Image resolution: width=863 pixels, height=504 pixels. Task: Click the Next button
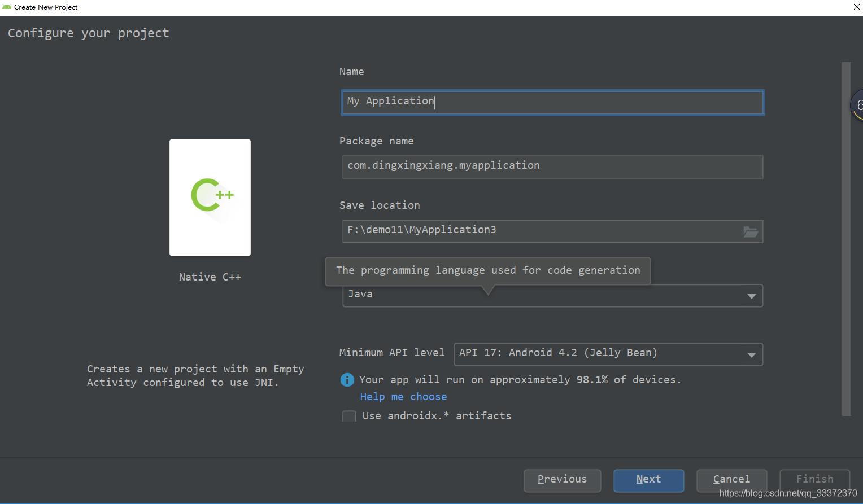[648, 480]
